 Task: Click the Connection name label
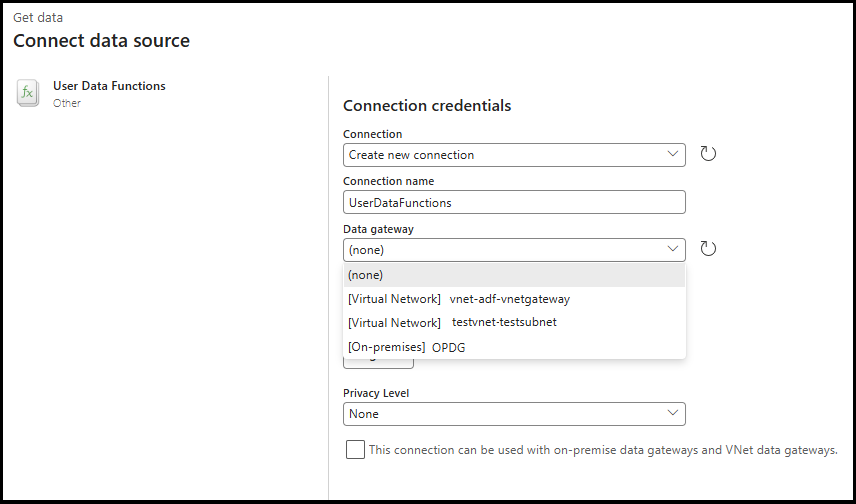(x=389, y=181)
